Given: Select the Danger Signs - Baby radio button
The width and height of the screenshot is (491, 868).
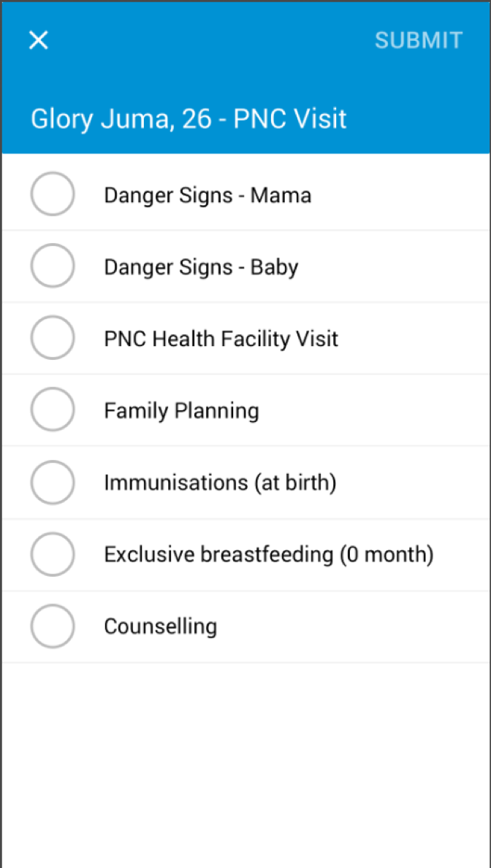Looking at the screenshot, I should click(52, 266).
